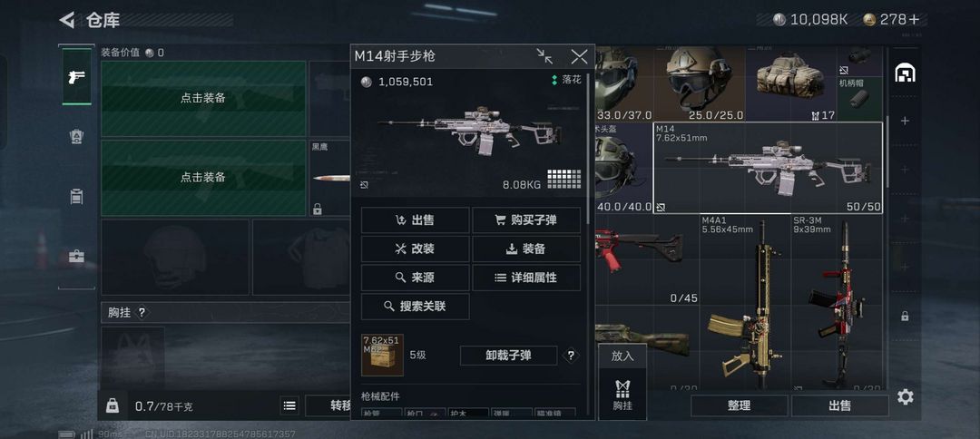Expand storage with the top plus icon
This screenshot has width=980, height=439.
(905, 121)
